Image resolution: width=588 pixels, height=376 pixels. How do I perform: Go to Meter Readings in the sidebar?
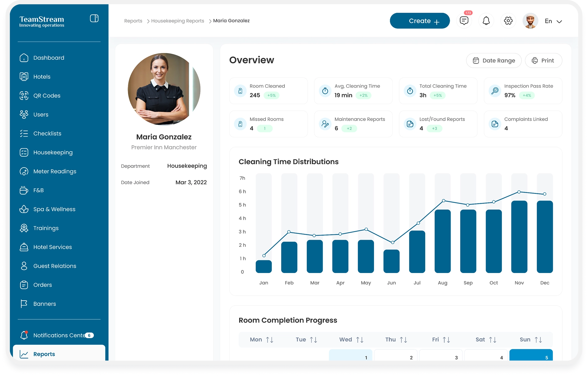pyautogui.click(x=54, y=171)
